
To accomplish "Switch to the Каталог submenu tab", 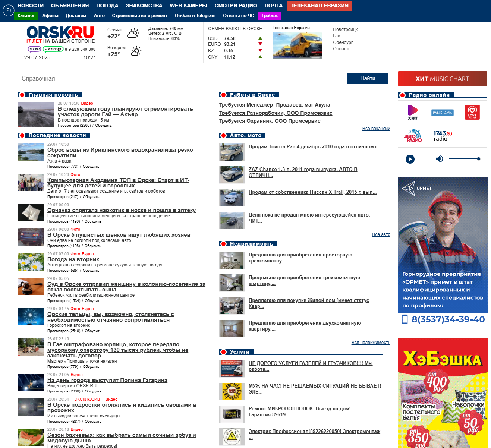I will tap(26, 16).
